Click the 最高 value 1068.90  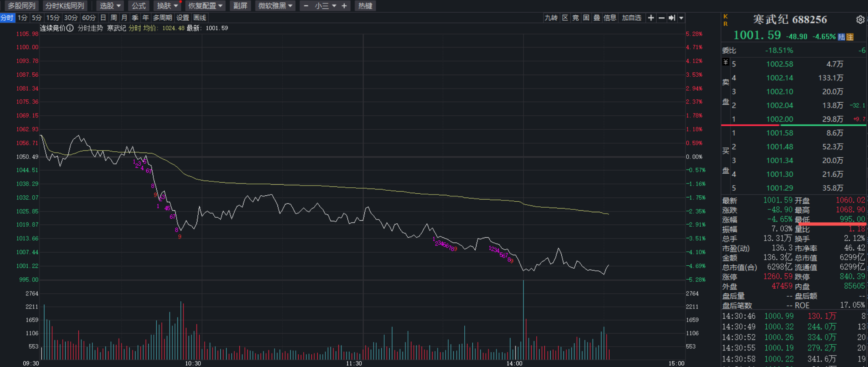coord(850,210)
